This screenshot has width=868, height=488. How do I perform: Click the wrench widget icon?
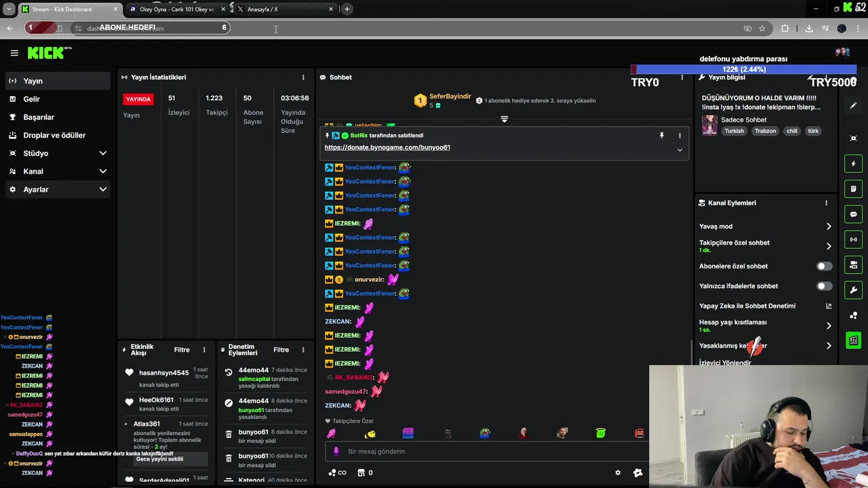854,290
